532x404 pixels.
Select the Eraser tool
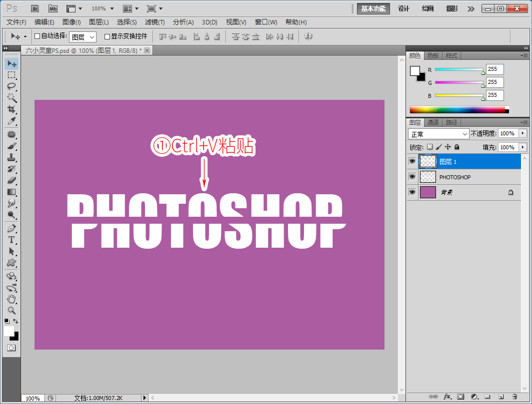tap(11, 180)
